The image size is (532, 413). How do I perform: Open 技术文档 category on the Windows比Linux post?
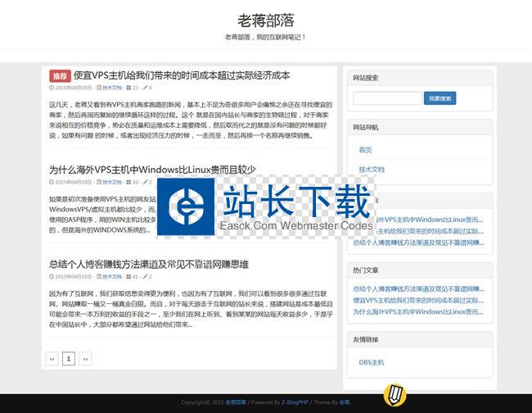(x=112, y=182)
